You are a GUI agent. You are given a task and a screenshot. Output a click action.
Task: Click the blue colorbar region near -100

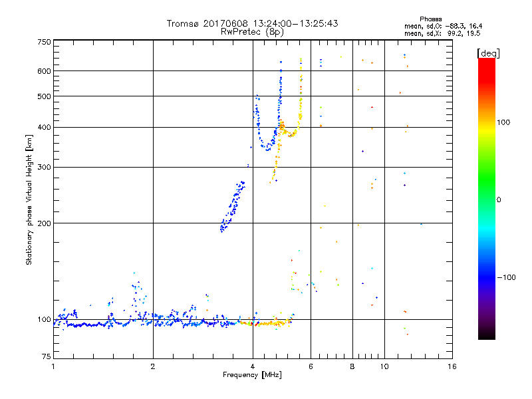(x=486, y=277)
